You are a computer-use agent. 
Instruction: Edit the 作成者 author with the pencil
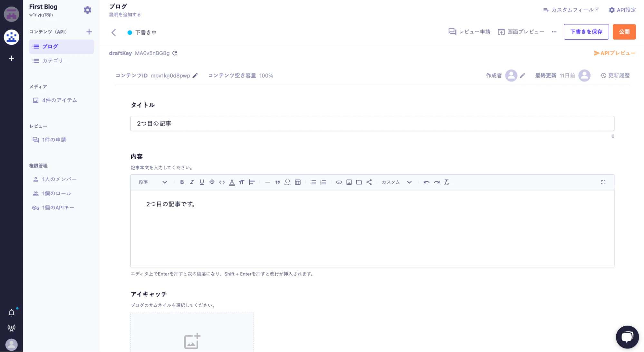click(x=522, y=76)
